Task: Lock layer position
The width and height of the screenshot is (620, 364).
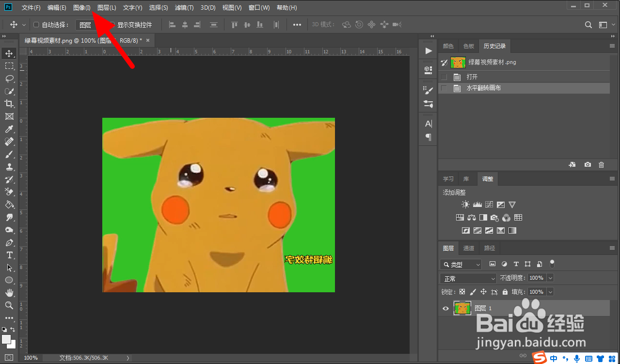Action: 483,292
